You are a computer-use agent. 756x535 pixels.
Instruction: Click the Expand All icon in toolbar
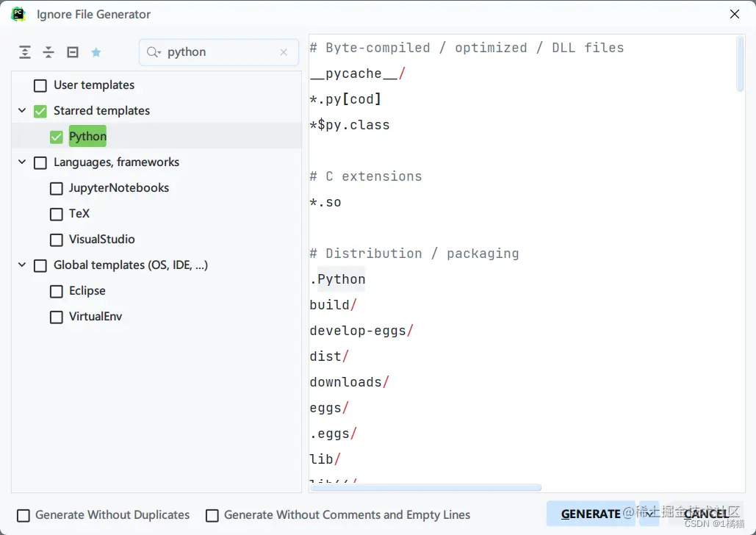pos(25,52)
